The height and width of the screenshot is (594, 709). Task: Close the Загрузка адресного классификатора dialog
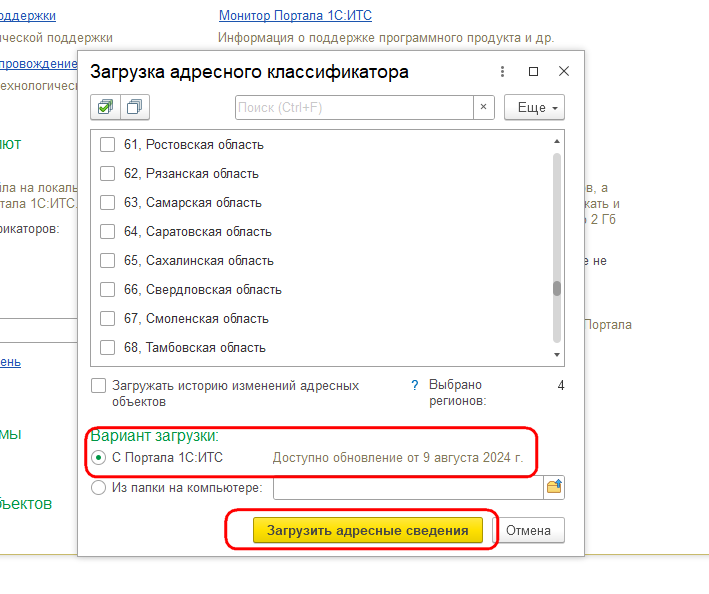(x=564, y=71)
